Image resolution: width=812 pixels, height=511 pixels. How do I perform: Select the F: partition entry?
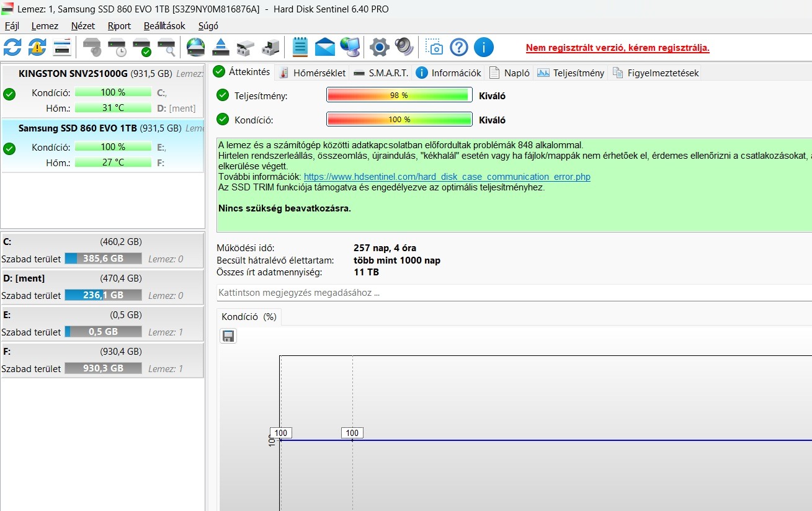click(x=102, y=360)
